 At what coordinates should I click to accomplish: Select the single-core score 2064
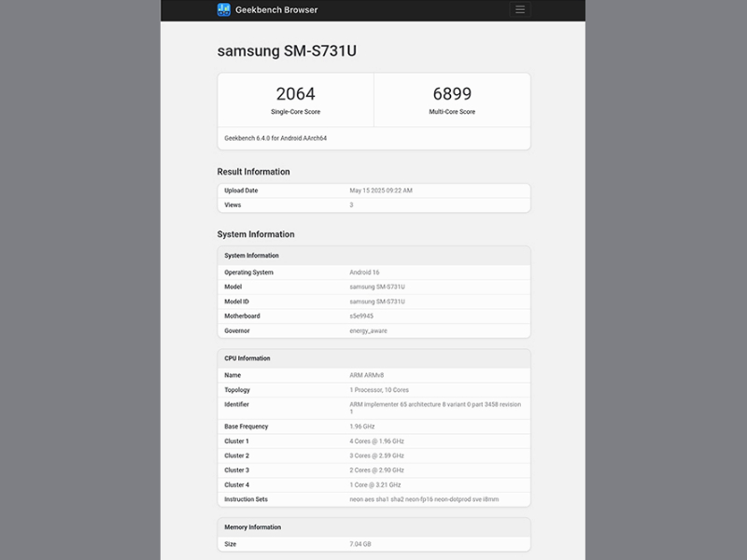coord(295,94)
